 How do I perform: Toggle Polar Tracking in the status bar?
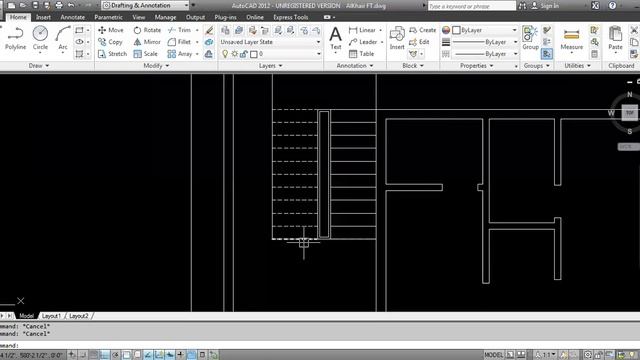tap(116, 355)
